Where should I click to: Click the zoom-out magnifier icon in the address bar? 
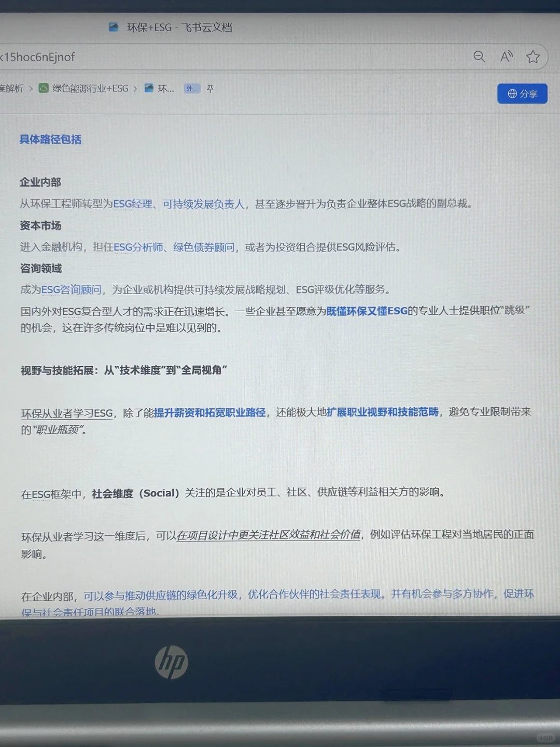coord(479,57)
